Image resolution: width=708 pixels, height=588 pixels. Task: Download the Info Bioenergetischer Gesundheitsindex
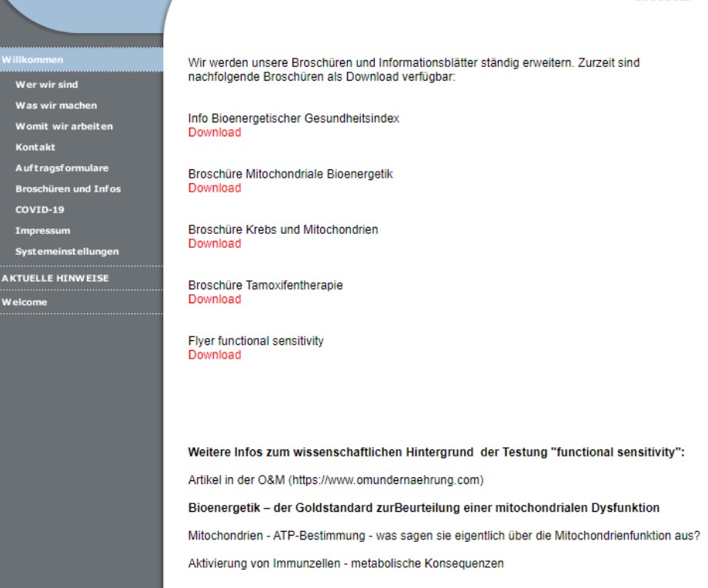[214, 132]
